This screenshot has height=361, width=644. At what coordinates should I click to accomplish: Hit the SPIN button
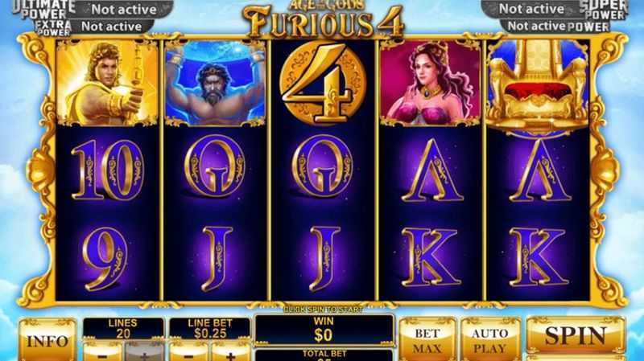(576, 335)
